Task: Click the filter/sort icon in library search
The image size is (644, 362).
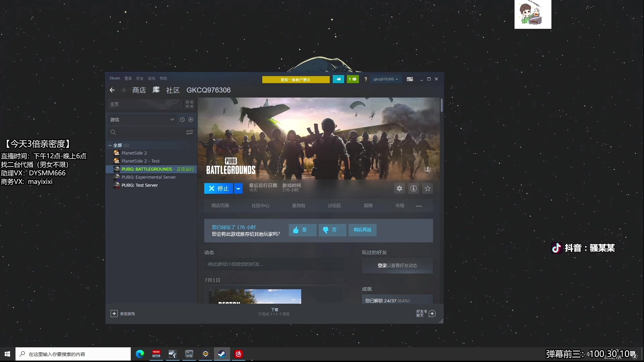Action: pos(189,132)
